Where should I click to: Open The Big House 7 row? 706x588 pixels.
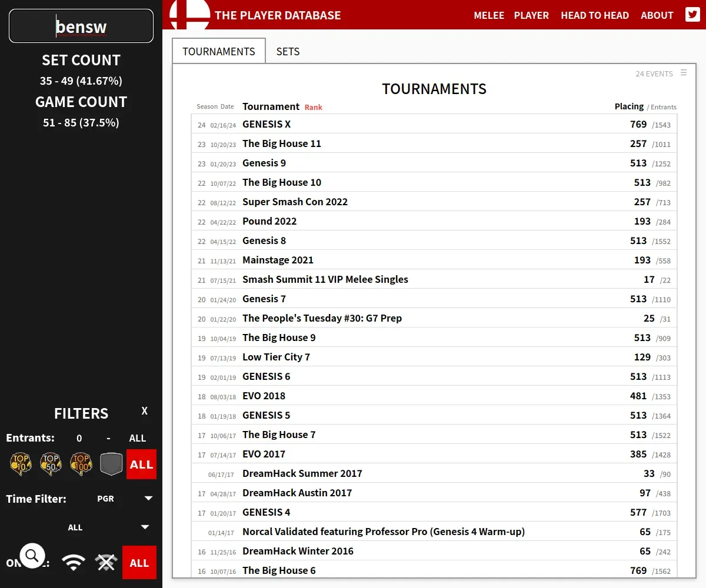click(x=434, y=435)
